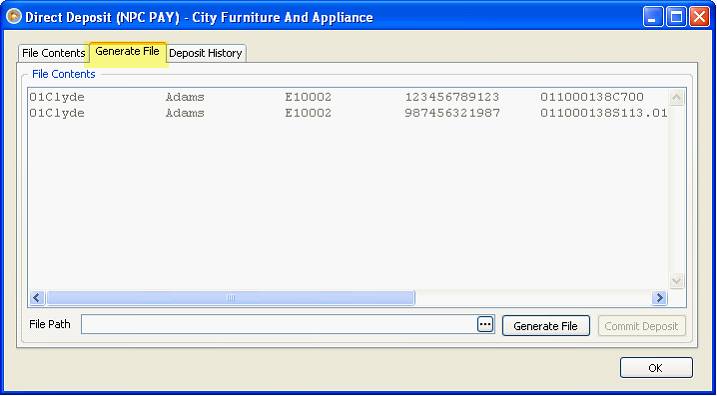The image size is (717, 396).
Task: Maximize the Direct Deposit window
Action: (676, 18)
